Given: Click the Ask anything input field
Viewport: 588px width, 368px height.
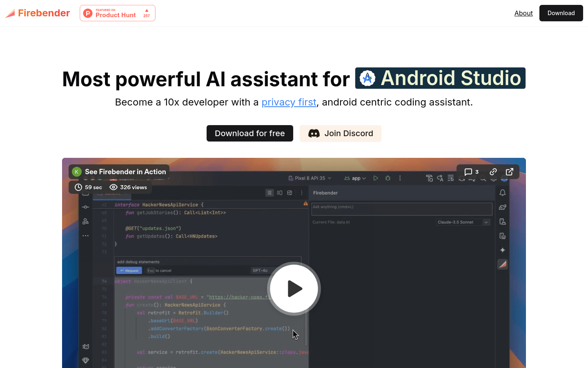Looking at the screenshot, I should tap(402, 209).
